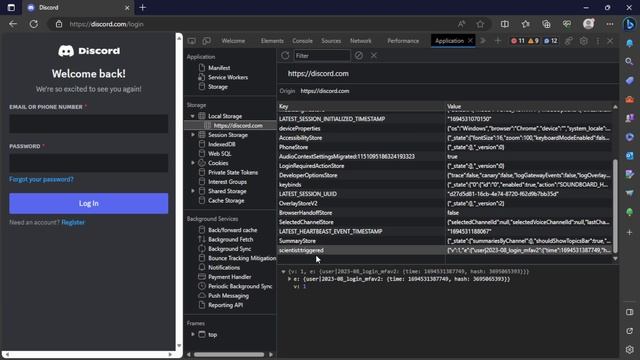Show the 9 warnings counter
Screen dimensions: 640x360
point(533,41)
